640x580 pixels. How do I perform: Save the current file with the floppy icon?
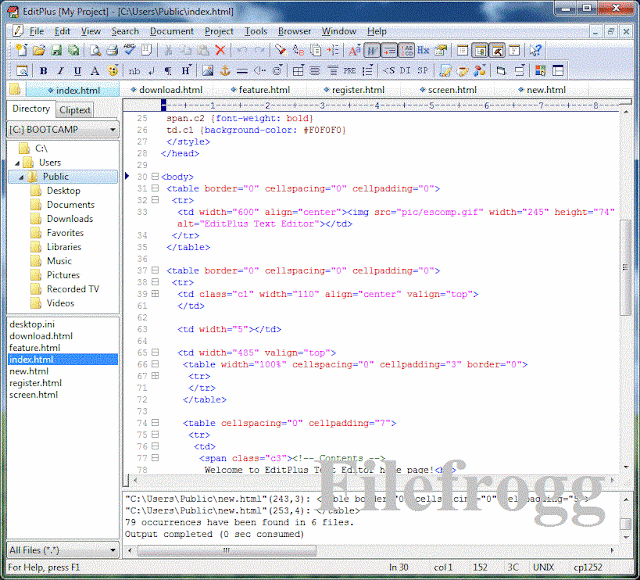(56, 50)
